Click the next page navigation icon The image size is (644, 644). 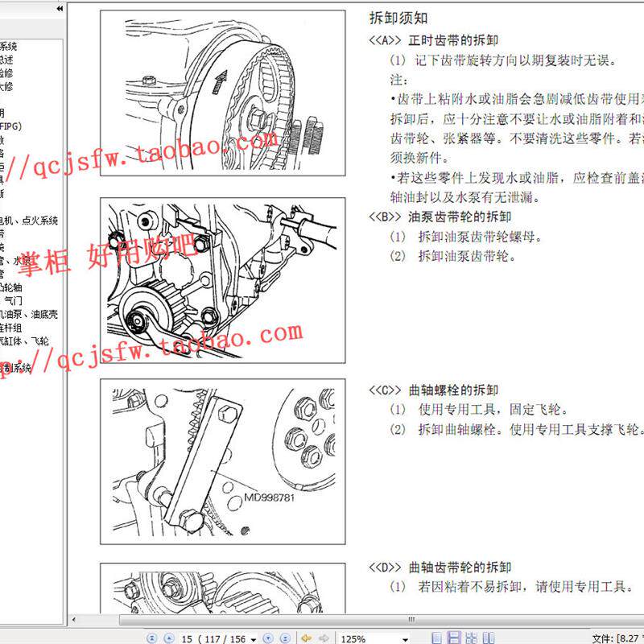(266, 637)
